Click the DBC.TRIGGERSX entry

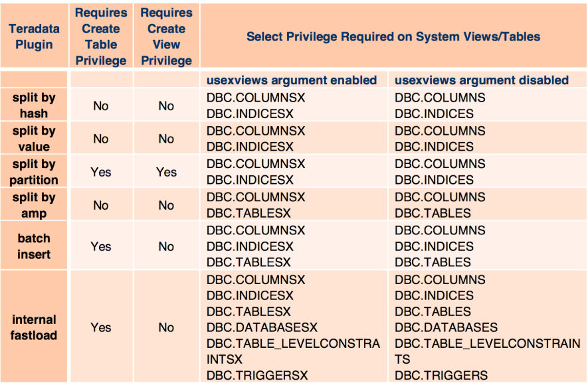[257, 375]
